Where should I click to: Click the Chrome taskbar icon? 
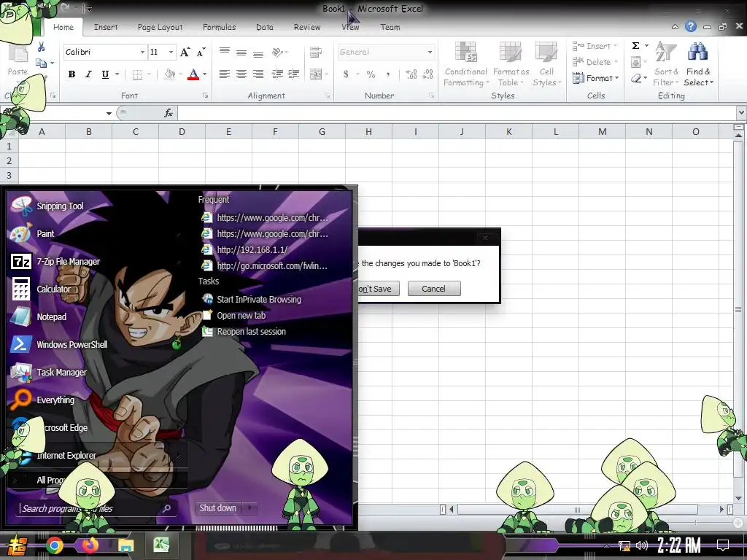[54, 545]
